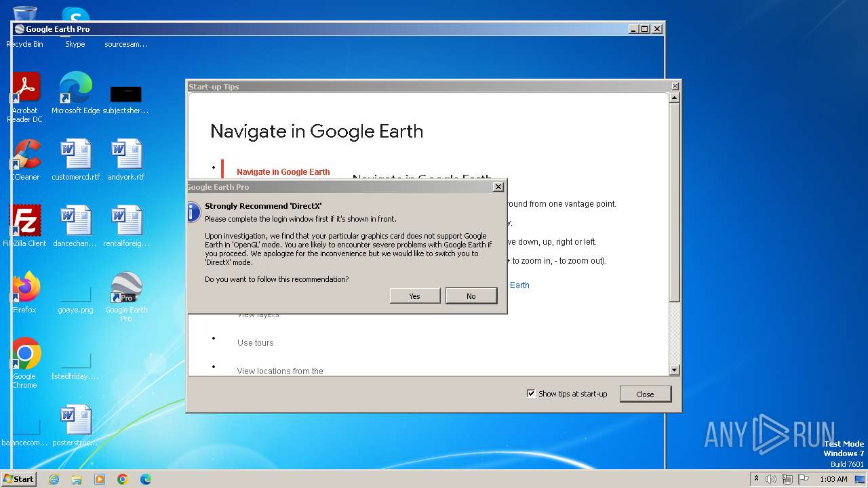Select dancechan document icon on desktop
This screenshot has height=488, width=868.
pyautogui.click(x=75, y=226)
